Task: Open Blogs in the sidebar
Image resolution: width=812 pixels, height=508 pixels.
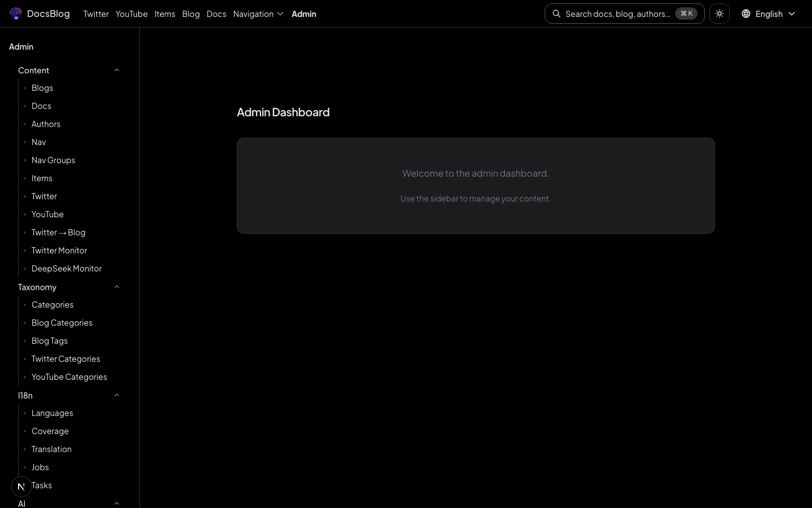Action: point(42,88)
